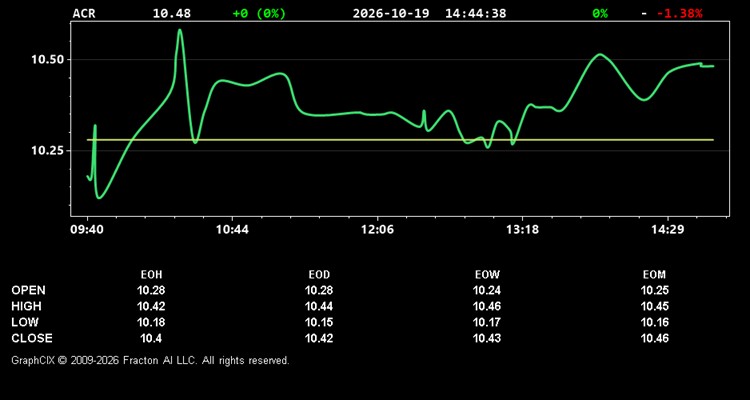Click the LOW row label
The image size is (750, 400).
pos(25,322)
